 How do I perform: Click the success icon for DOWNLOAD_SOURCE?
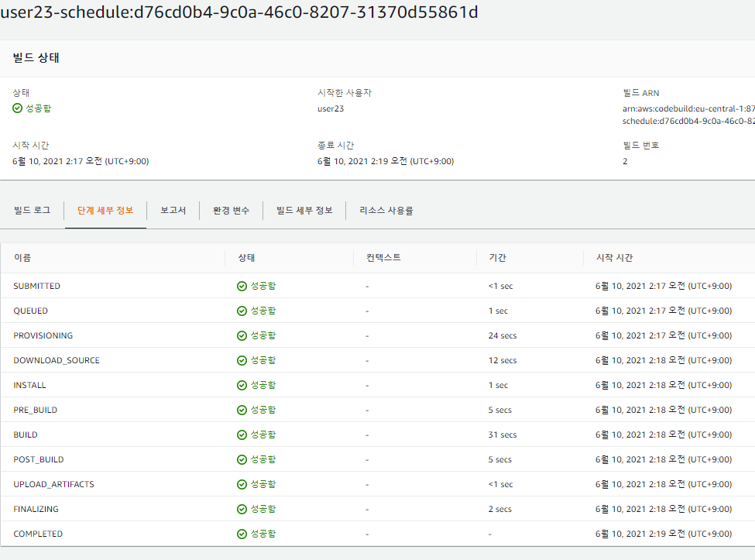click(x=243, y=360)
